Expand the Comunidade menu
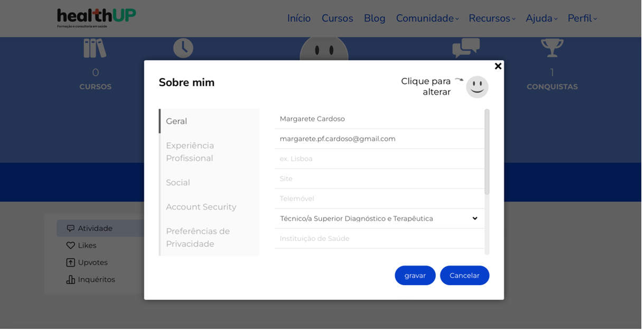644x331 pixels. pyautogui.click(x=429, y=19)
